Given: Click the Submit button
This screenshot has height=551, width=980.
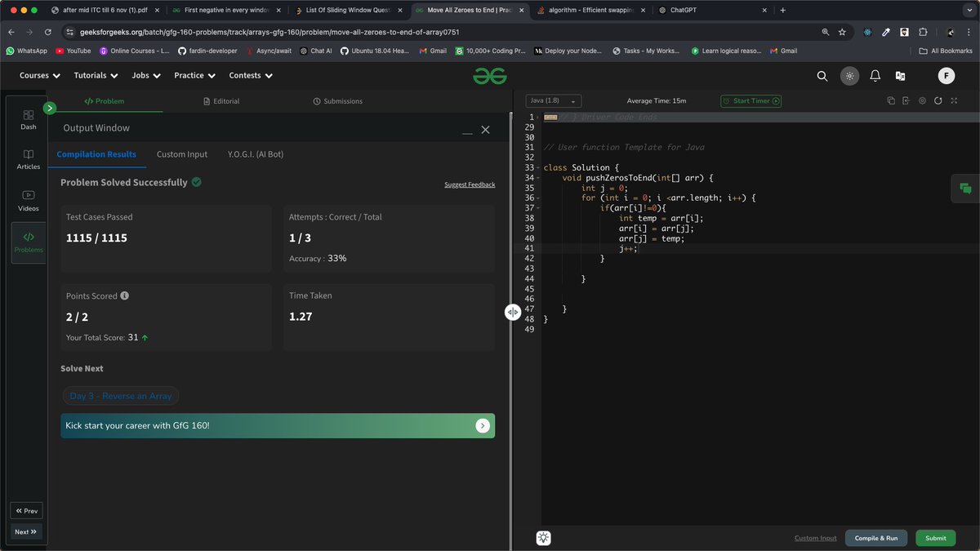Looking at the screenshot, I should click(x=936, y=538).
